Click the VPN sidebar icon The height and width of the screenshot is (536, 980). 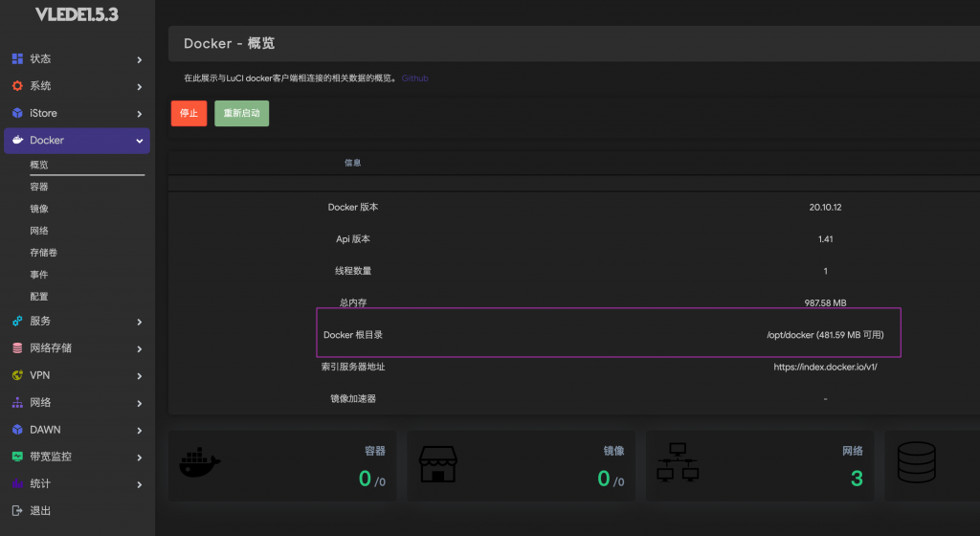pos(17,375)
